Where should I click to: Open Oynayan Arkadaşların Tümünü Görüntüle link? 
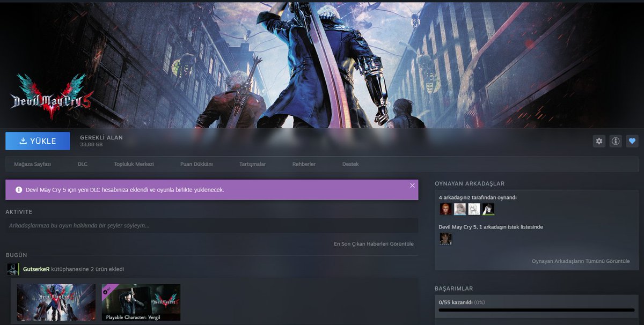coord(581,261)
